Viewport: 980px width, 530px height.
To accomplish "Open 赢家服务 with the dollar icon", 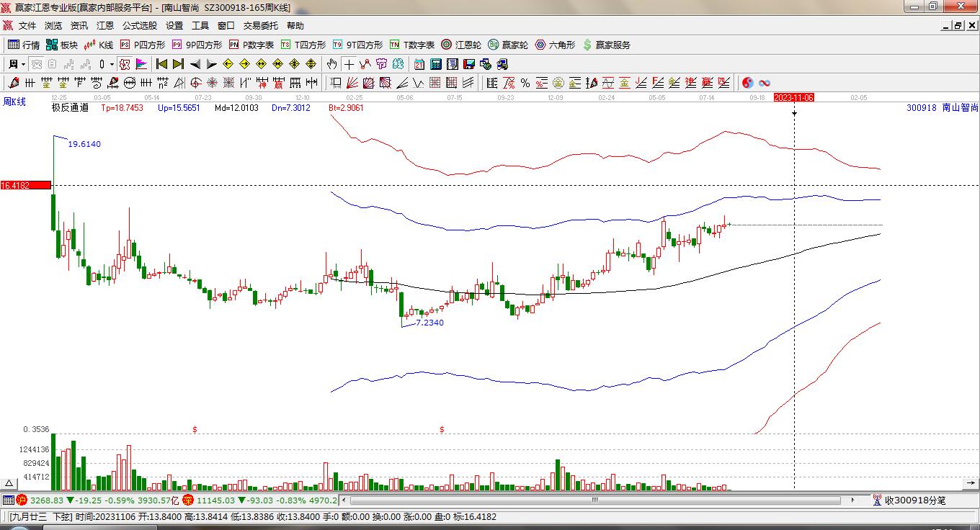I will pyautogui.click(x=606, y=45).
